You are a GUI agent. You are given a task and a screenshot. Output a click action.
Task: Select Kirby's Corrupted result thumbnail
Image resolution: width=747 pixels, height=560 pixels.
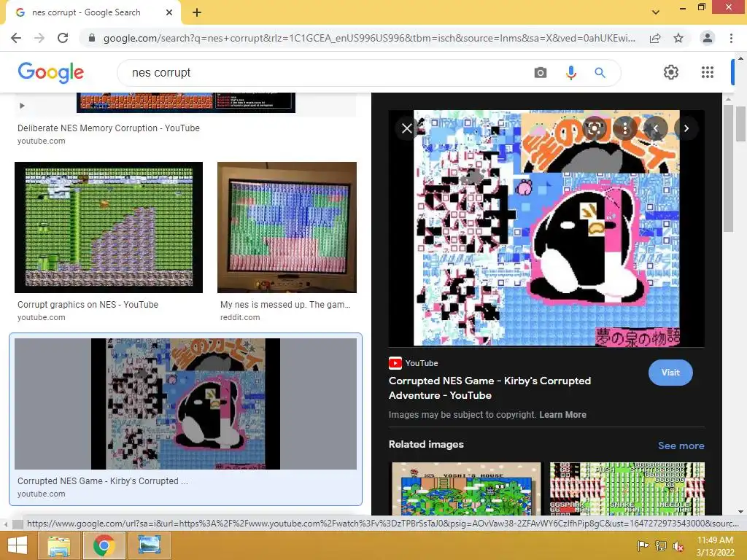[185, 404]
